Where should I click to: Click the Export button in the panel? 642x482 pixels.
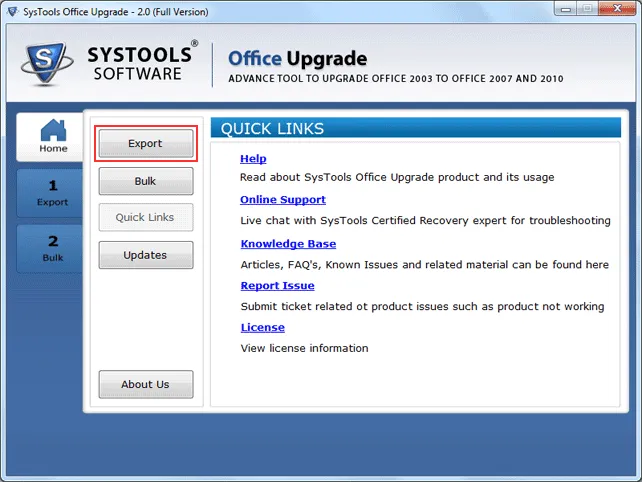coord(146,143)
